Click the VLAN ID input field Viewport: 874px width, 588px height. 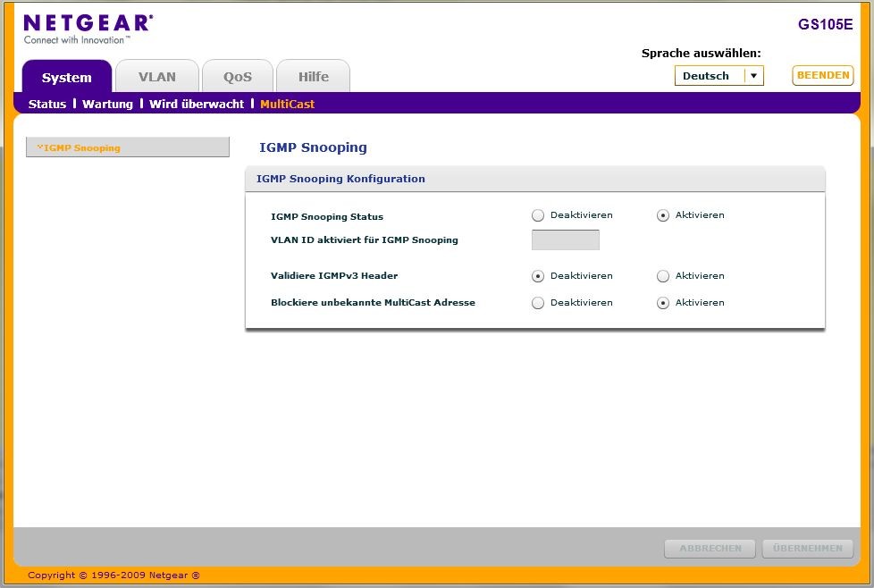click(x=565, y=239)
